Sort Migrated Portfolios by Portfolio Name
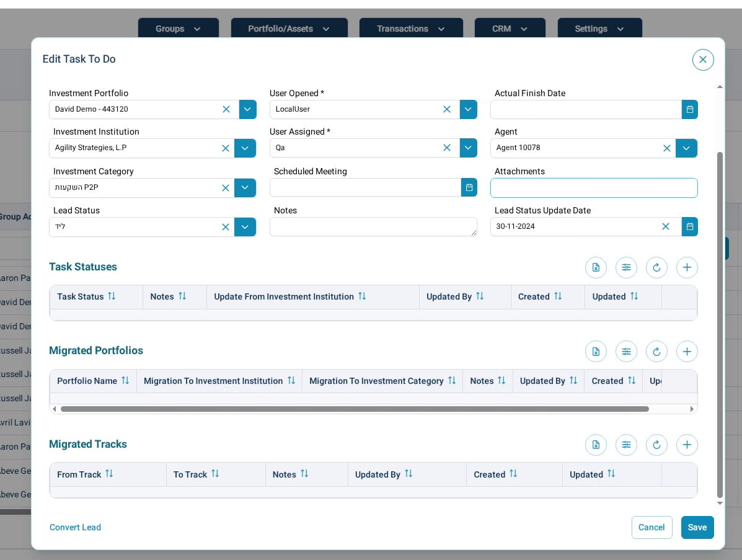This screenshot has height=560, width=742. click(x=125, y=381)
